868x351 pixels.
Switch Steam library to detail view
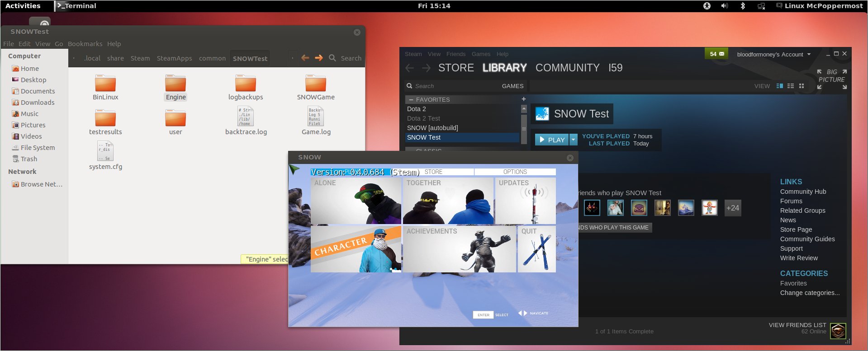pos(780,86)
